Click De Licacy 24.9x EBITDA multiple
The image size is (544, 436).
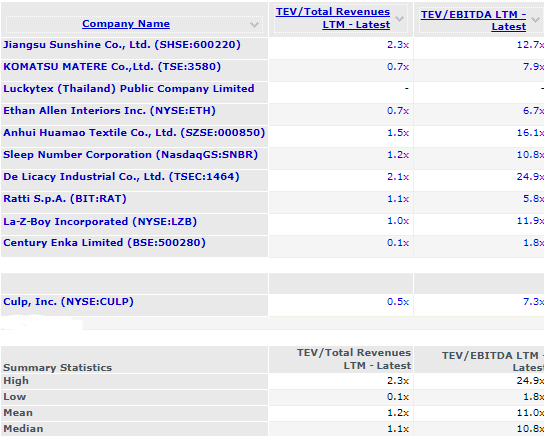[530, 177]
